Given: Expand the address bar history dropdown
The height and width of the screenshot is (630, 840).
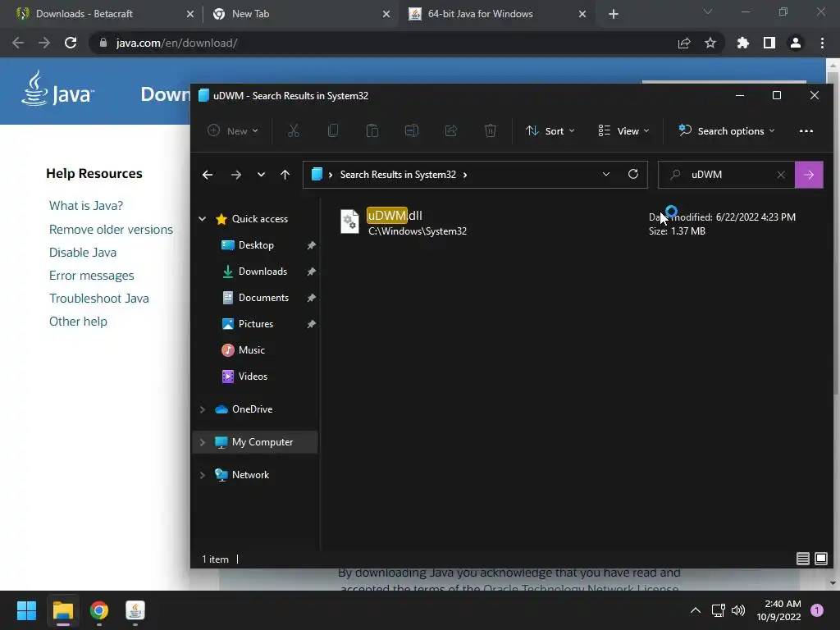Looking at the screenshot, I should [606, 174].
